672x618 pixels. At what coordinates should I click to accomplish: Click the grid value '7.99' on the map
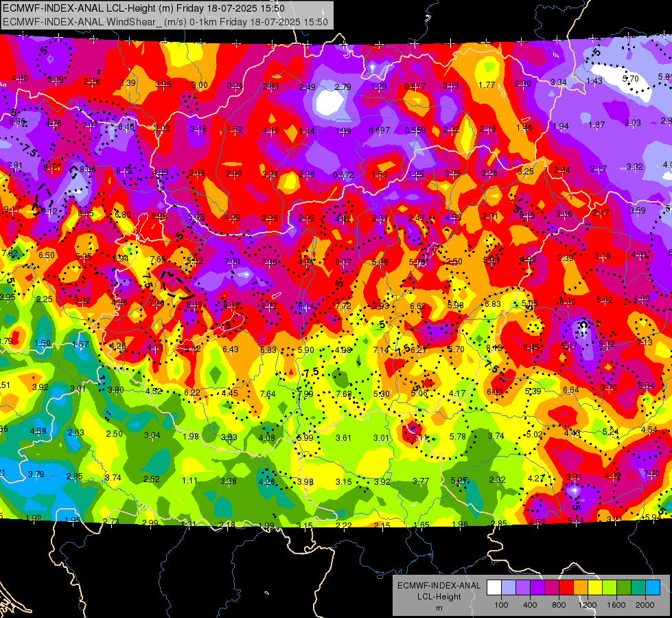[305, 393]
